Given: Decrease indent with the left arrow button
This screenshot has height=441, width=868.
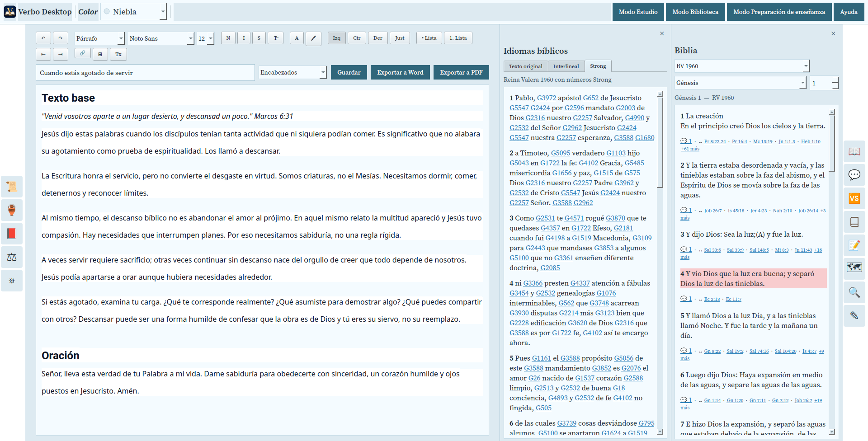Looking at the screenshot, I should 43,54.
